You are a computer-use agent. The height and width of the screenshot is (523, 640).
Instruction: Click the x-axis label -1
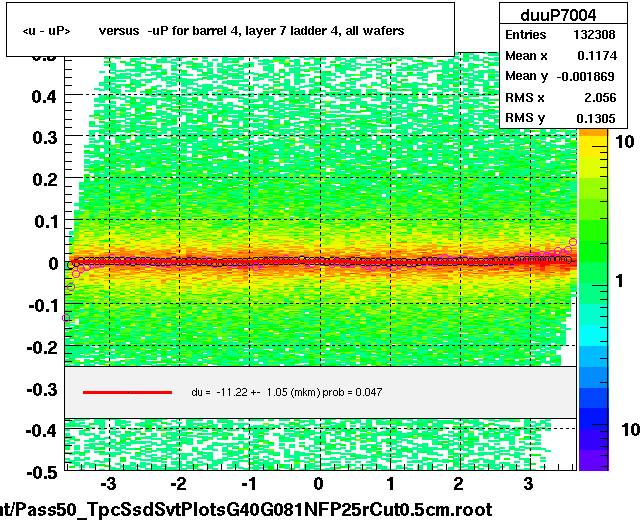click(x=248, y=484)
